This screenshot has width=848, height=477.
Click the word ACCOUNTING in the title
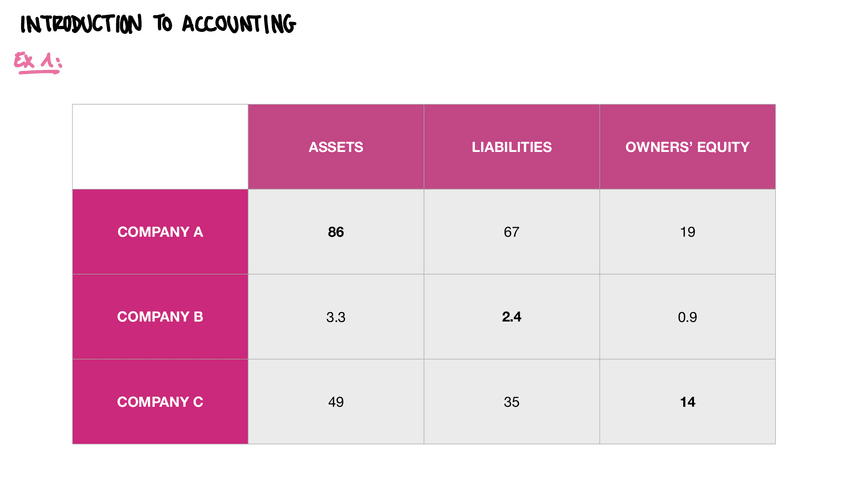click(238, 24)
